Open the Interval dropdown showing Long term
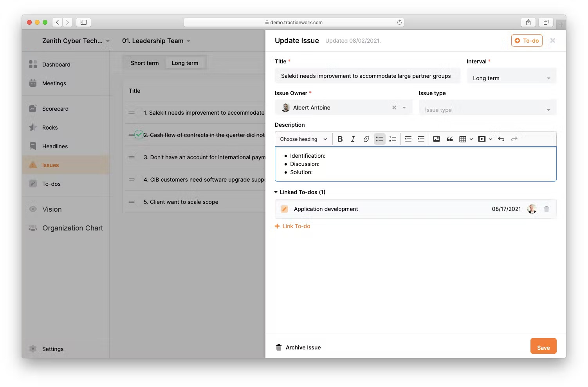588x387 pixels. click(x=511, y=78)
